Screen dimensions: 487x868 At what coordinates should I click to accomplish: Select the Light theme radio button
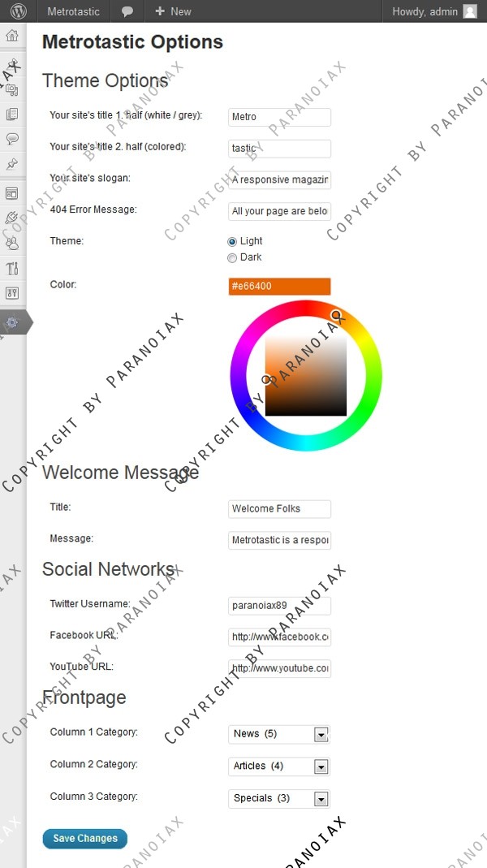(x=232, y=242)
